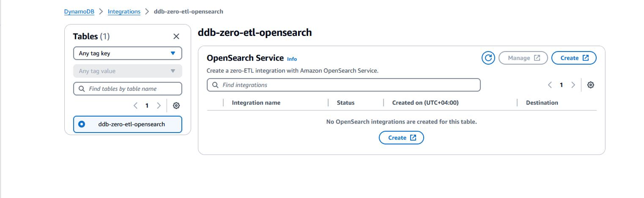Click the Info link beside OpenSearch Service
644x198 pixels.
click(292, 59)
